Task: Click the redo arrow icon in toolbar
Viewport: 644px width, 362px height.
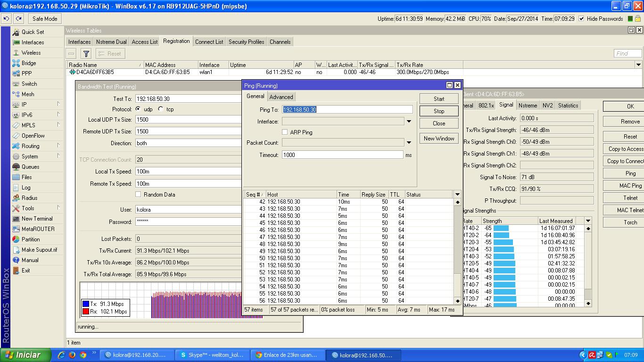Action: (18, 19)
